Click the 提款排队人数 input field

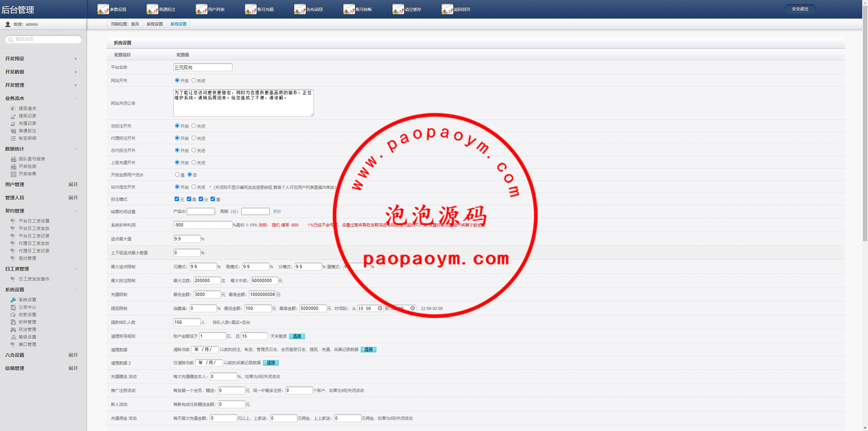(x=187, y=322)
